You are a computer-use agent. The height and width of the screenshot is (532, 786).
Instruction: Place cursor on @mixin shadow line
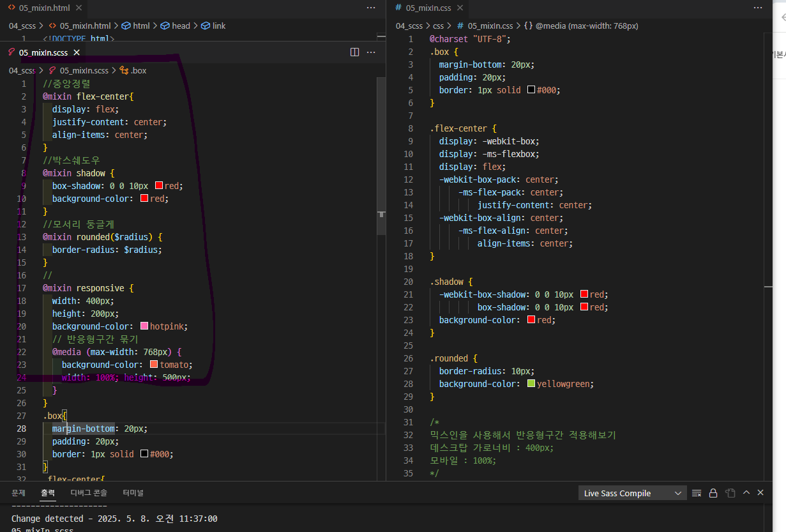point(79,173)
